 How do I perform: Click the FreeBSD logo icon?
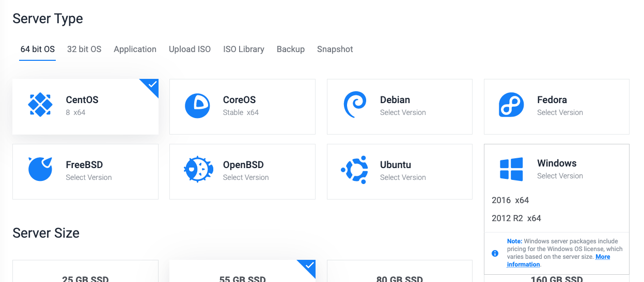click(x=40, y=169)
